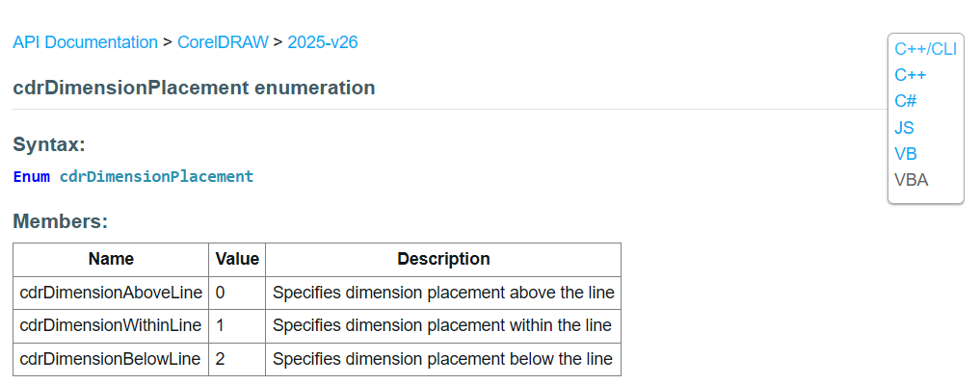The width and height of the screenshot is (980, 384).
Task: Select C++ in the language list
Action: click(x=910, y=75)
